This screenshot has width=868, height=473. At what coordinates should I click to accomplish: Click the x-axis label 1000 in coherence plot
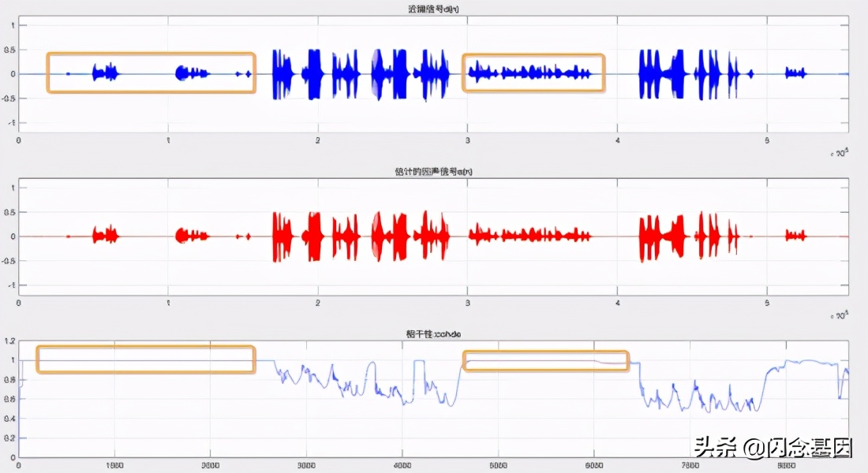coord(114,466)
